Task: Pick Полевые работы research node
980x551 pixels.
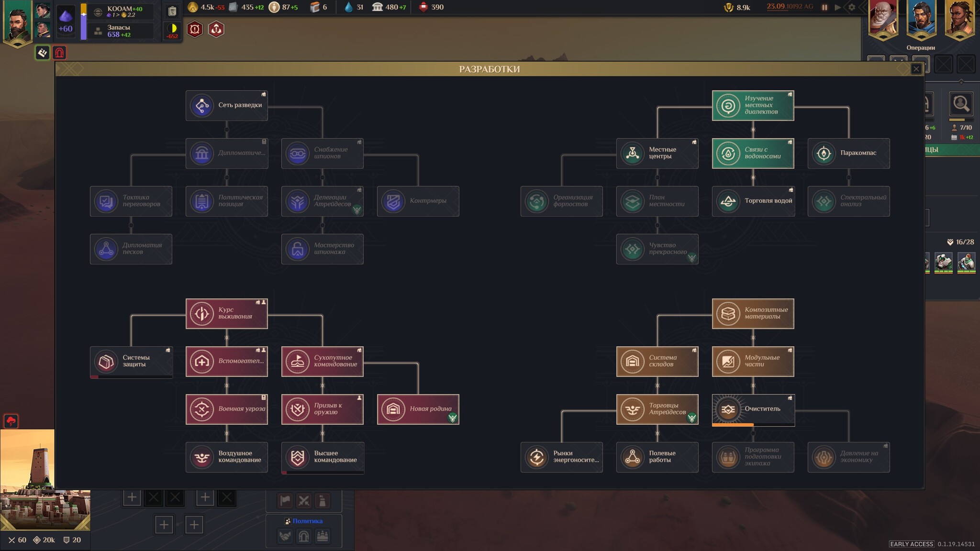Action: pos(657,457)
